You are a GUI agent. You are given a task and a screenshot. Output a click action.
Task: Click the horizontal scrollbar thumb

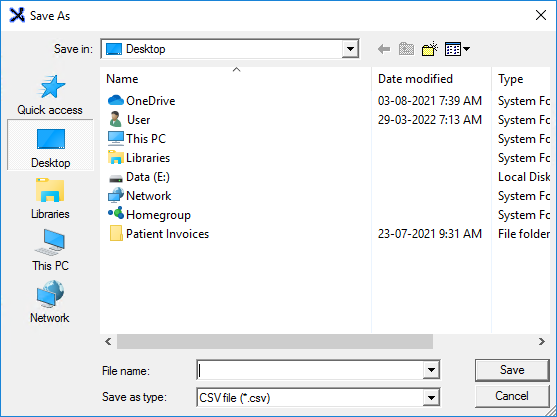(275, 341)
